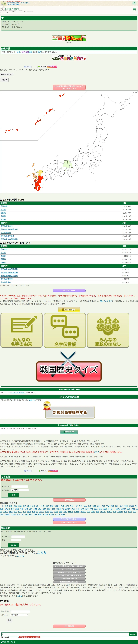Click the 名字御守を作る yellow button
Image resolution: width=138 pixels, height=644 pixels.
pos(69,310)
